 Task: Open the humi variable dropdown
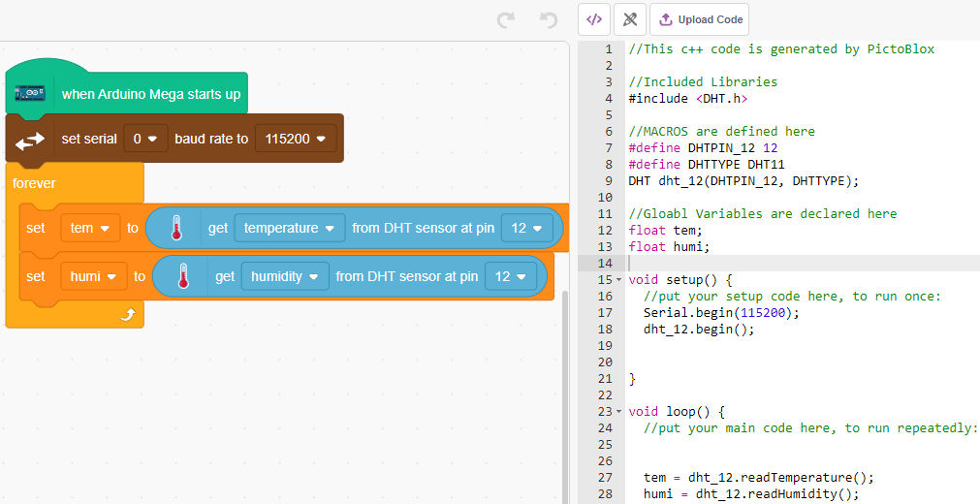[x=94, y=276]
